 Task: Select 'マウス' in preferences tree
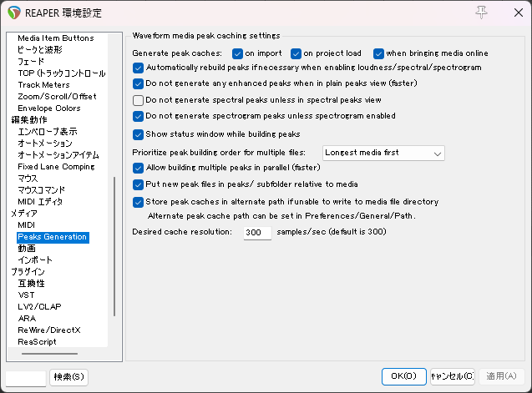[x=28, y=179]
